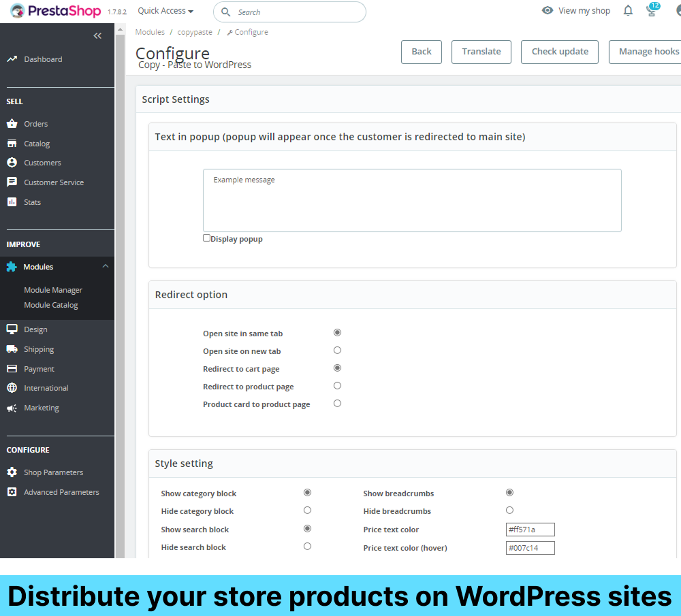The image size is (681, 616).
Task: Open the Quick Access dropdown
Action: click(x=165, y=11)
